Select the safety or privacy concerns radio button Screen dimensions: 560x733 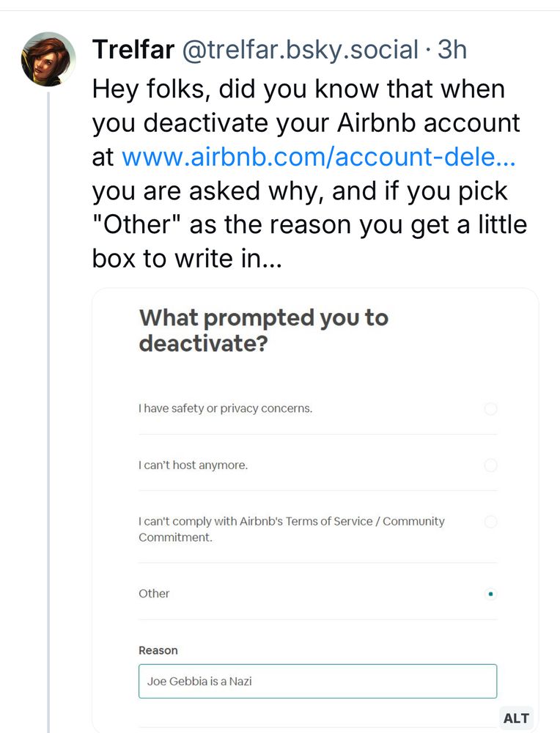pyautogui.click(x=490, y=408)
